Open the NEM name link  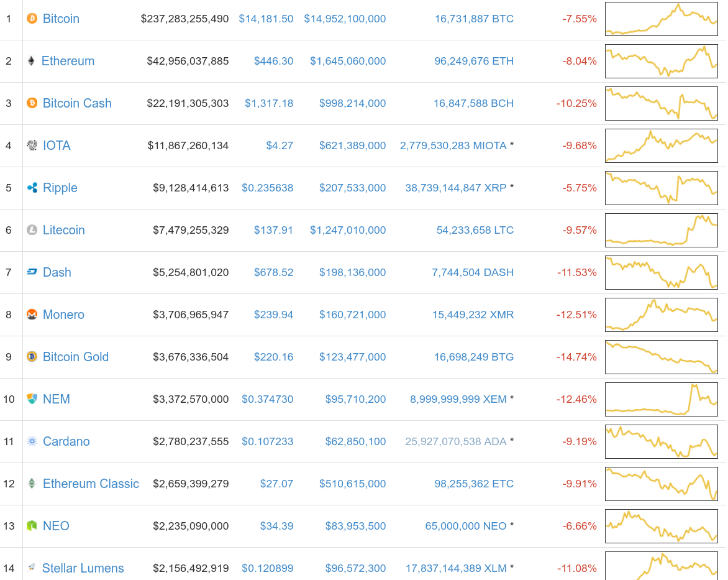tap(56, 399)
